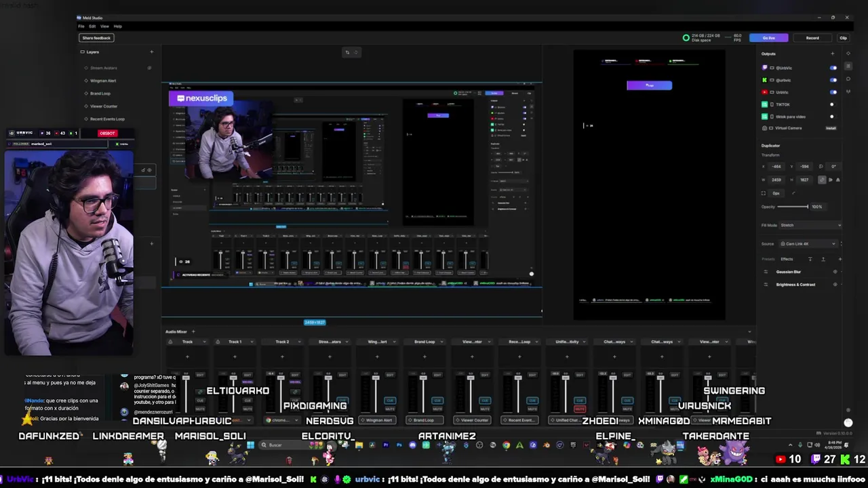
Task: Click the export preset icon beside Effects
Action: [823, 259]
